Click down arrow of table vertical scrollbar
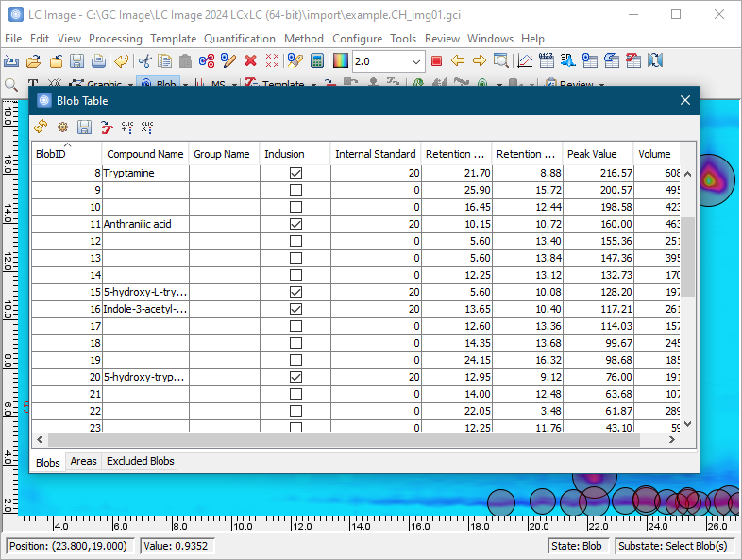 (687, 424)
